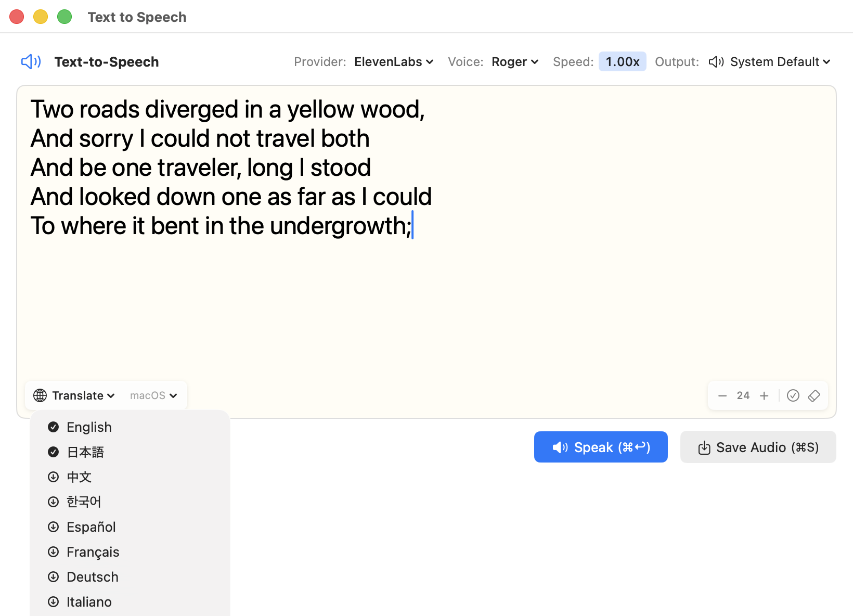853x616 pixels.
Task: Choose Italiano in the translate menu
Action: click(x=89, y=602)
